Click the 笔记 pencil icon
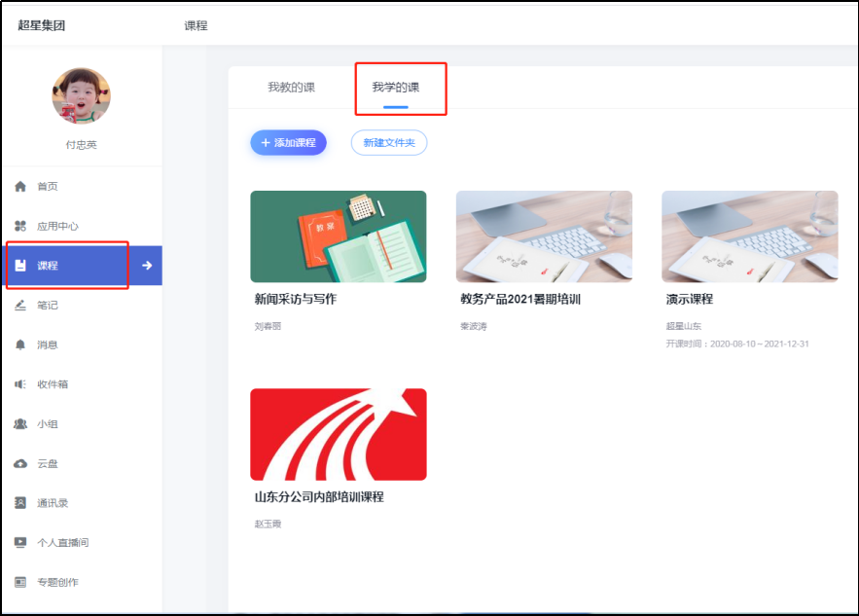859x616 pixels. pyautogui.click(x=20, y=305)
